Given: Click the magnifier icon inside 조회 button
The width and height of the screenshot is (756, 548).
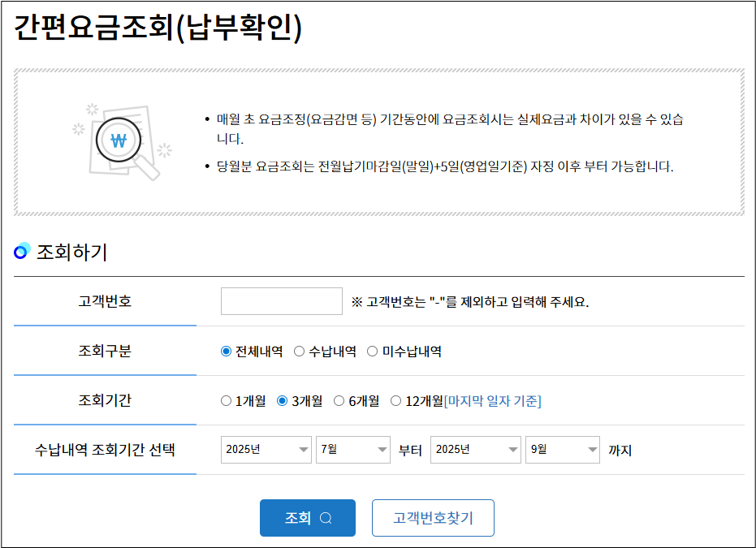Looking at the screenshot, I should pyautogui.click(x=326, y=519).
